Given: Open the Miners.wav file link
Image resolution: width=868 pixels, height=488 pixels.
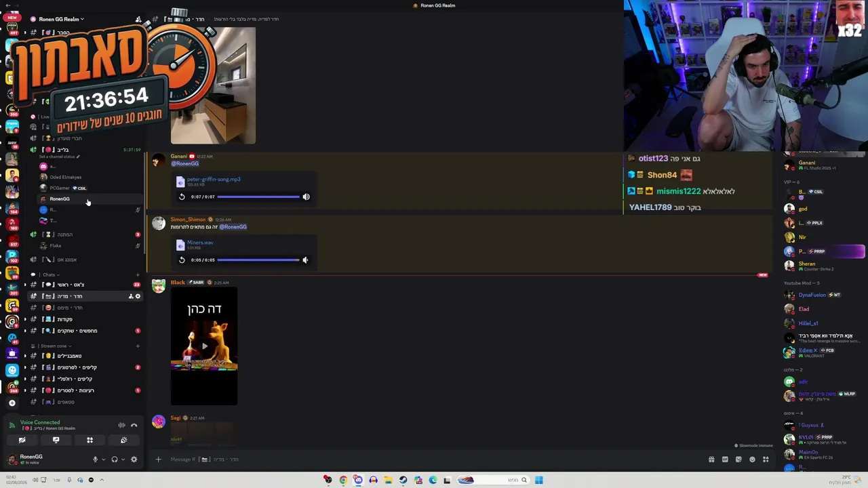Looking at the screenshot, I should coord(200,242).
